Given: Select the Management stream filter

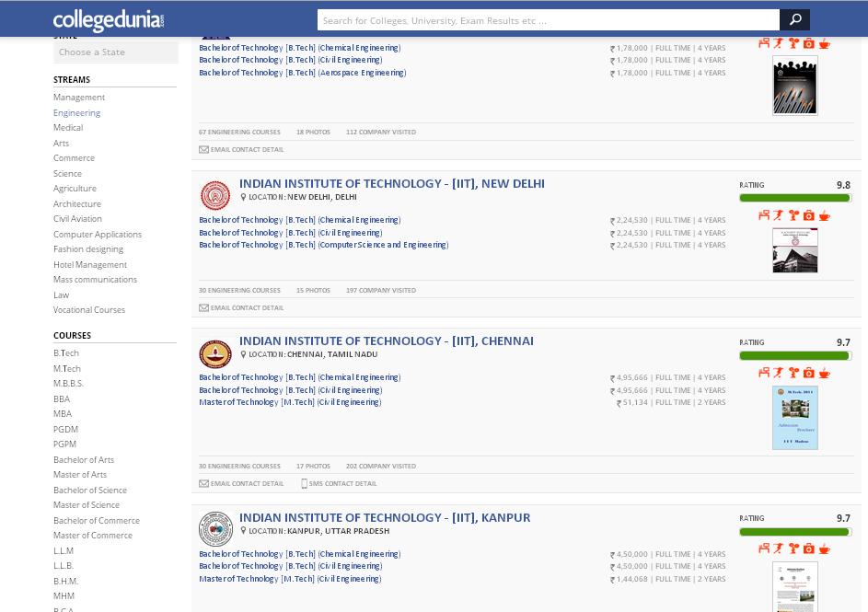Looking at the screenshot, I should pyautogui.click(x=79, y=98).
